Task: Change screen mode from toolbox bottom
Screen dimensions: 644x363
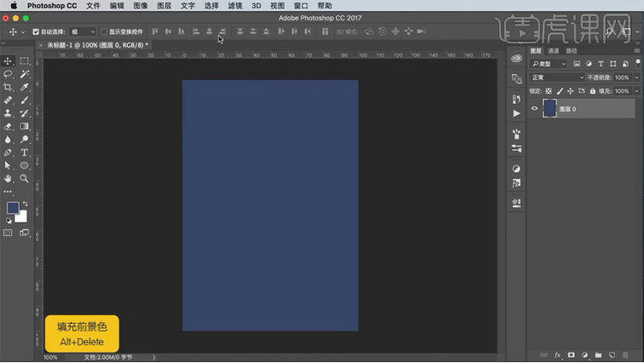Action: pyautogui.click(x=24, y=233)
